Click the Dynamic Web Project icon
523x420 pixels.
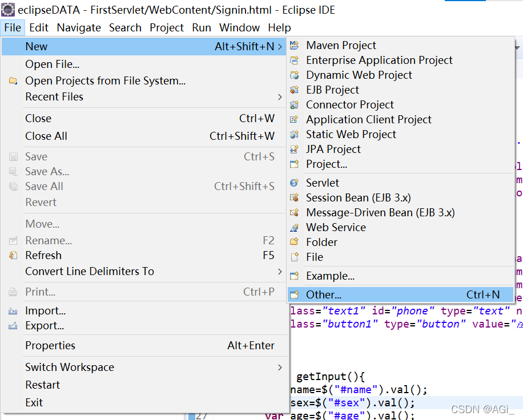pos(294,75)
